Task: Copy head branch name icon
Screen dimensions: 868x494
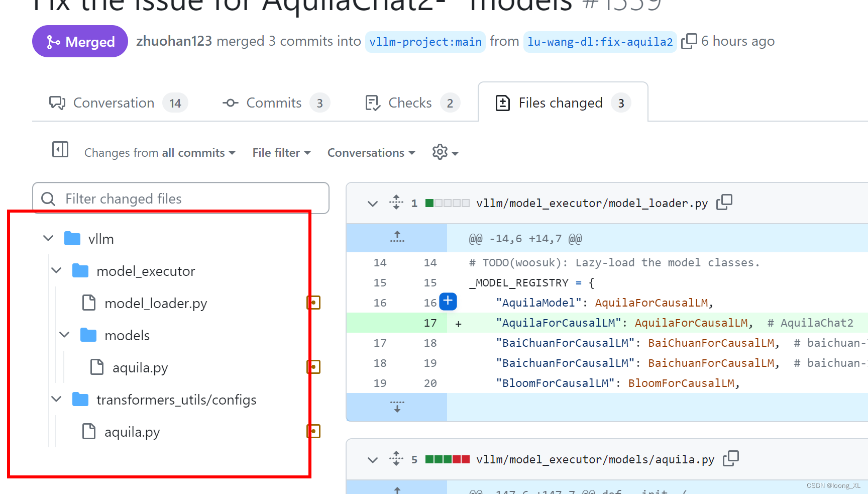Action: pos(689,41)
